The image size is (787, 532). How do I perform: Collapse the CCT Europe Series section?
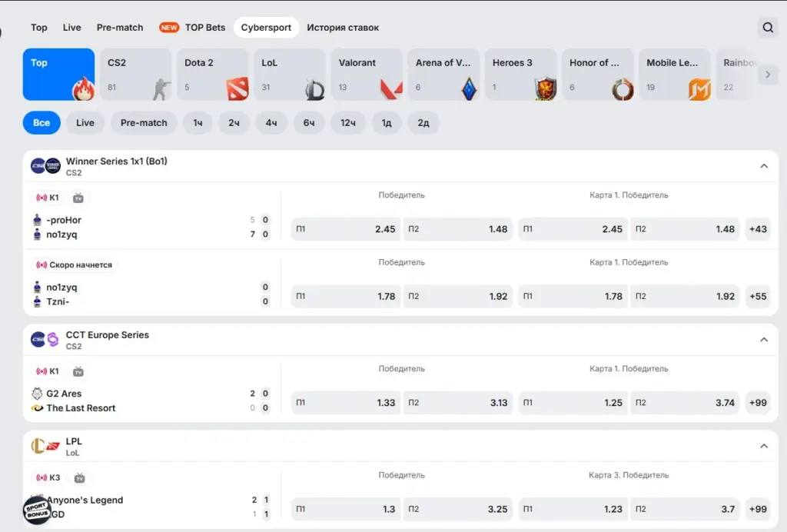click(764, 340)
